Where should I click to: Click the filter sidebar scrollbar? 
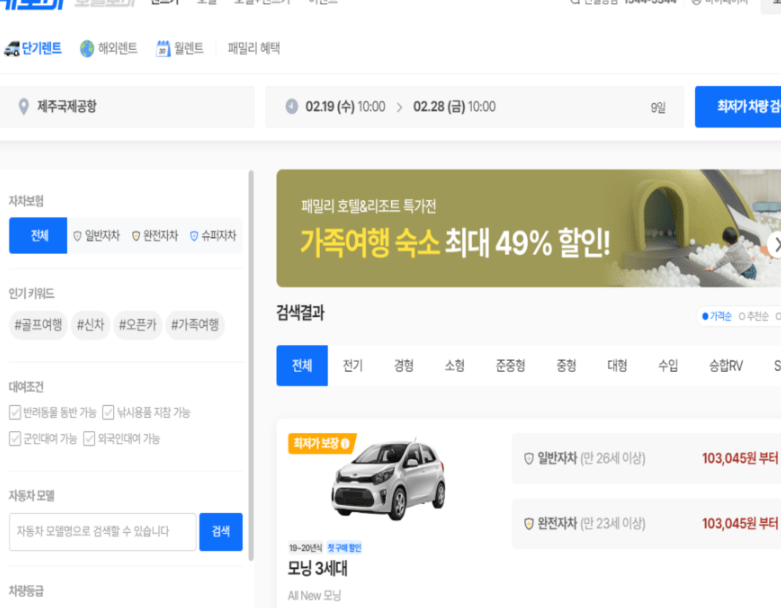251,366
